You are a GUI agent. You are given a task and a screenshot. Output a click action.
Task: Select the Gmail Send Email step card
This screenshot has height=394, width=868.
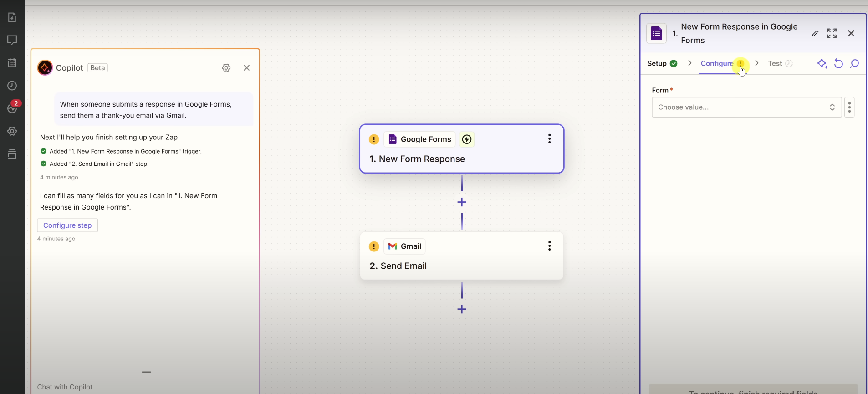462,256
